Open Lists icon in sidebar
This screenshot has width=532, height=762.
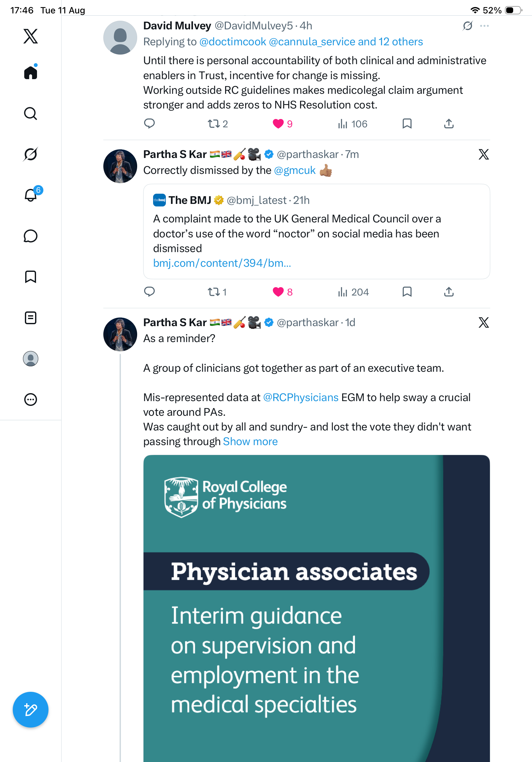[x=31, y=318]
